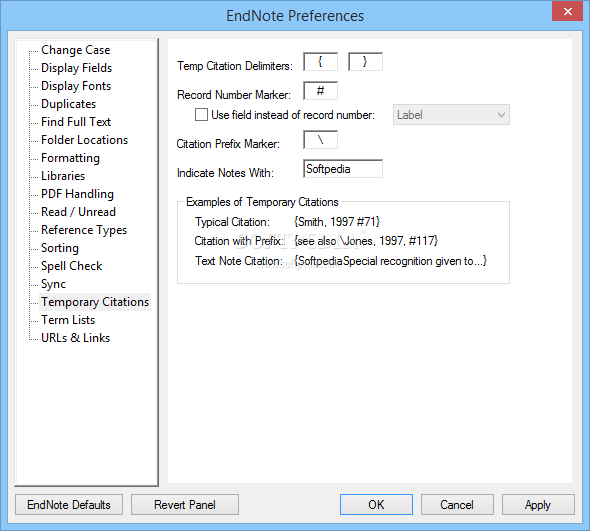Open Term Lists preferences
The width and height of the screenshot is (590, 531).
[68, 320]
